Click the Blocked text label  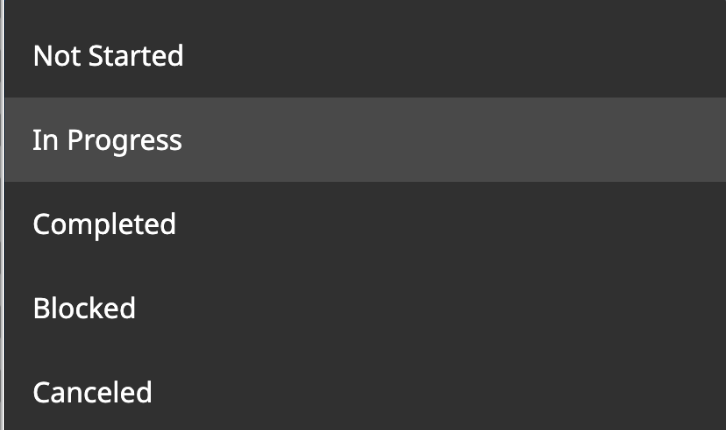pos(84,308)
